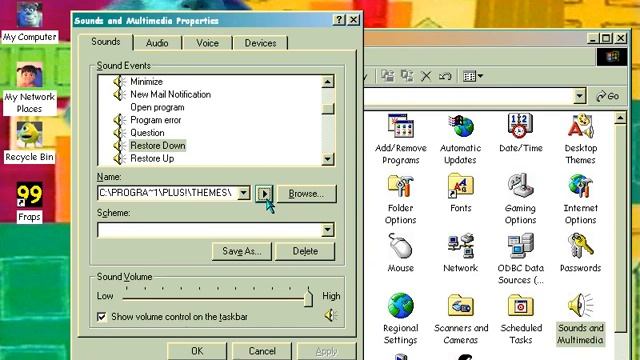
Task: Play the selected sound preview
Action: (x=264, y=194)
